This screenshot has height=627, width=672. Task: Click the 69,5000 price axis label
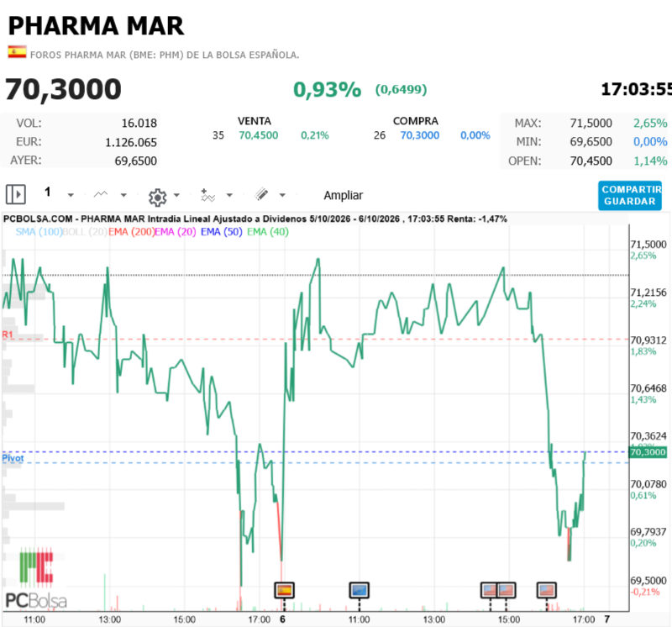(648, 581)
